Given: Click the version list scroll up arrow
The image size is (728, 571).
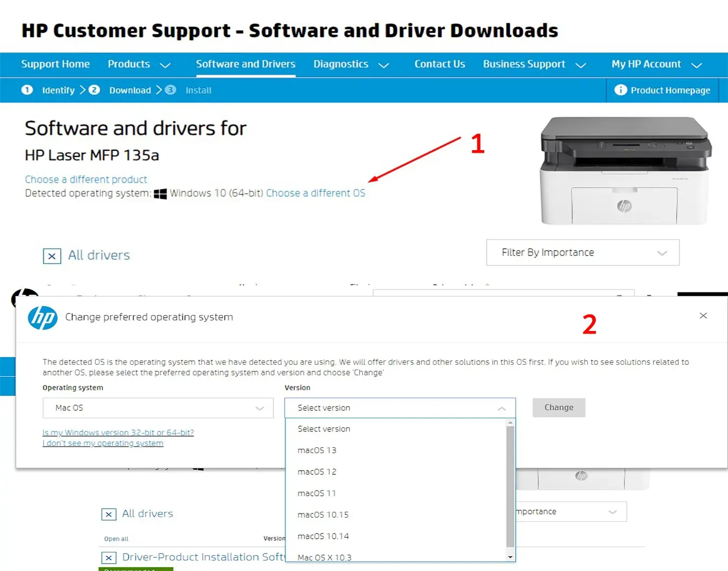Looking at the screenshot, I should 510,422.
